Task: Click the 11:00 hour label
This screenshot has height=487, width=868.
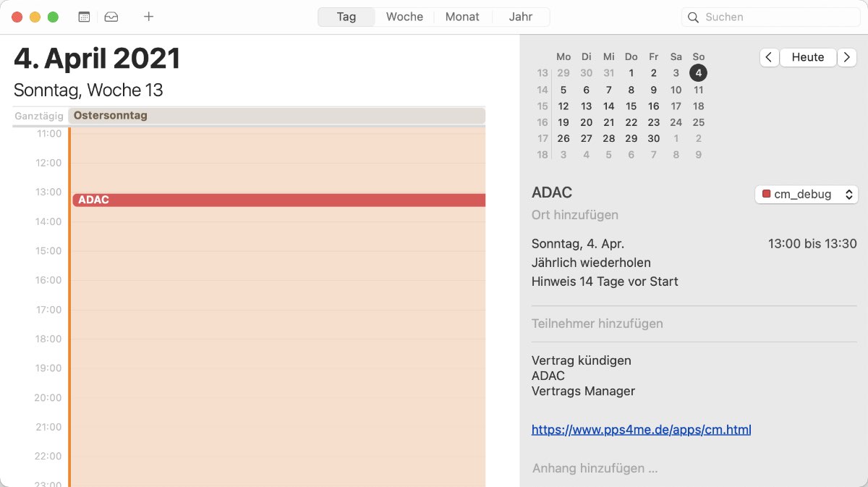Action: tap(48, 134)
